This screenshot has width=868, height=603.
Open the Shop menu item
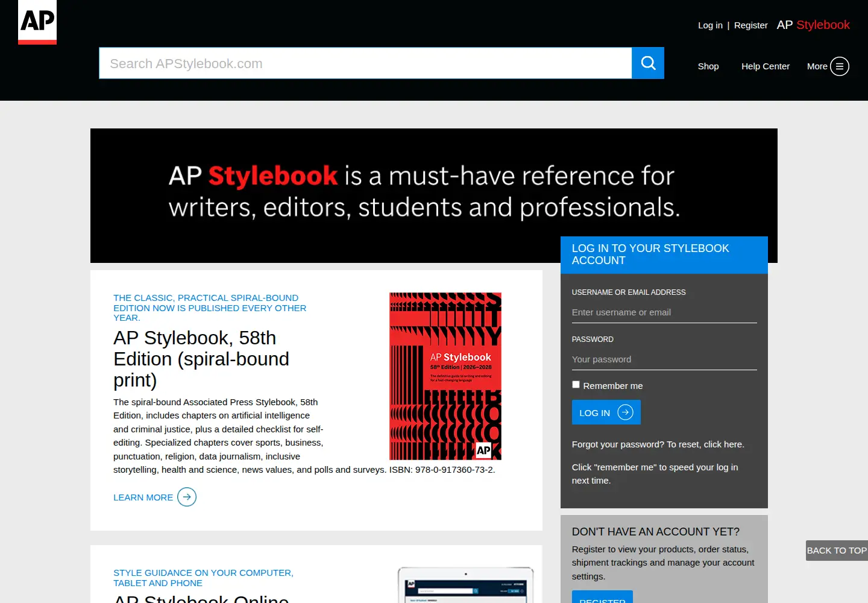[x=708, y=66]
